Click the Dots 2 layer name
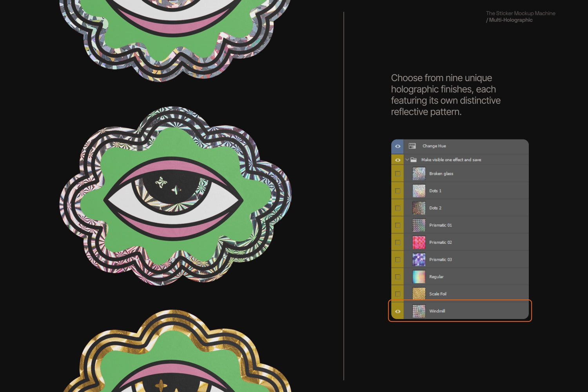The image size is (588, 392). (x=435, y=208)
